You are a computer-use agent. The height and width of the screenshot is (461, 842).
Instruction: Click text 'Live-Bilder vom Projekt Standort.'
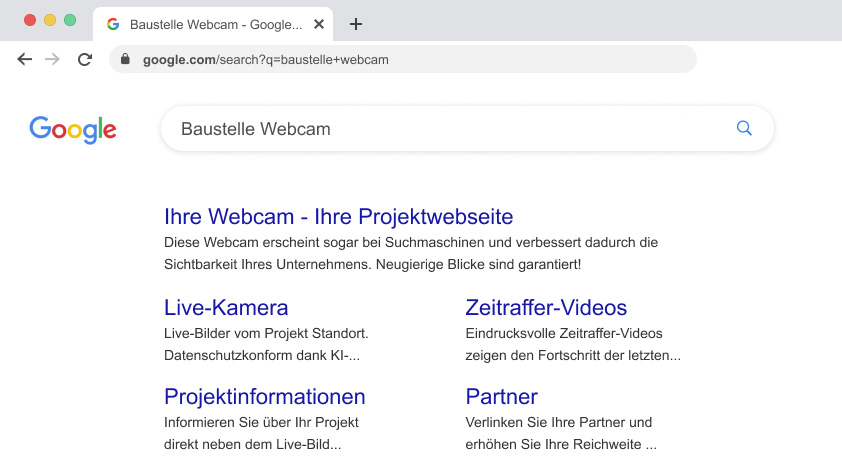266,333
